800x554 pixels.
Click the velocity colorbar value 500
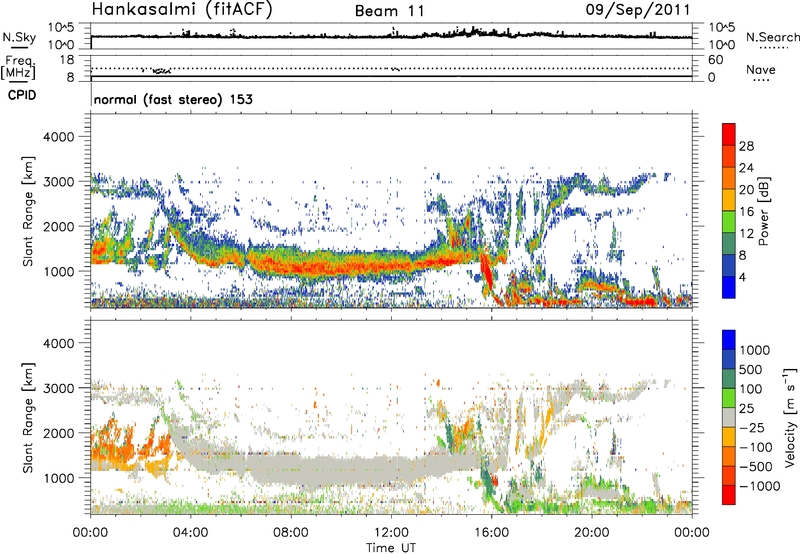pos(750,369)
